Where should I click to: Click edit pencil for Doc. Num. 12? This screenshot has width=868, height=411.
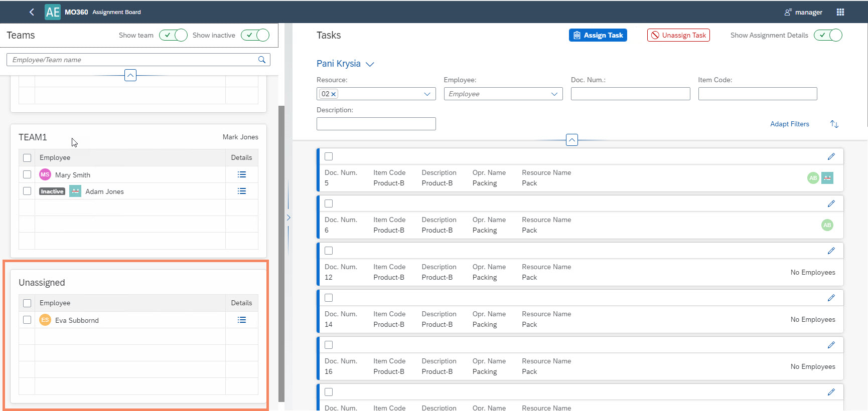tap(831, 251)
